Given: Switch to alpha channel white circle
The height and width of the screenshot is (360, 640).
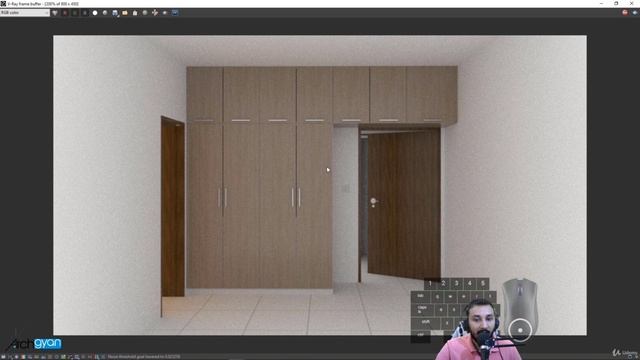Looking at the screenshot, I should [x=95, y=13].
